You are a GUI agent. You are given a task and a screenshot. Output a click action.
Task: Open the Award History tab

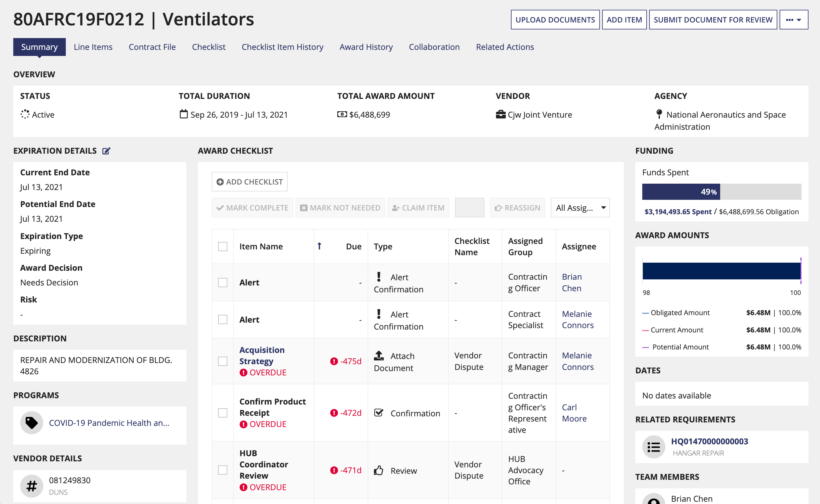coord(366,47)
